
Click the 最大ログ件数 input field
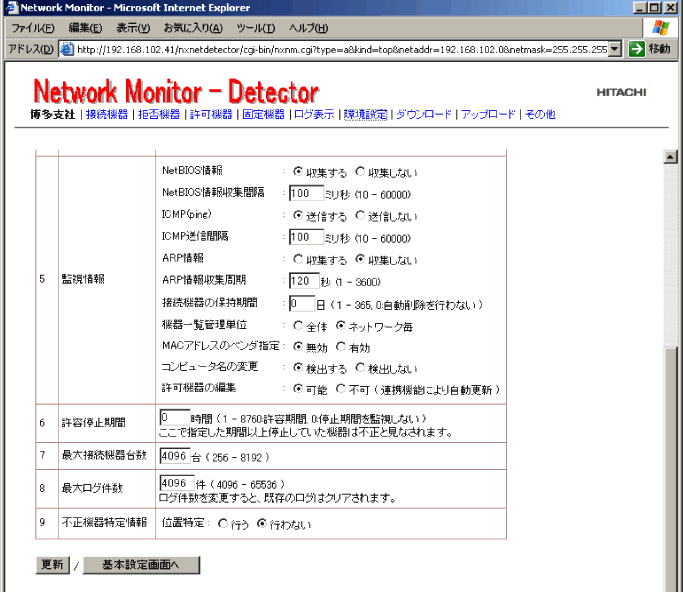(x=177, y=483)
